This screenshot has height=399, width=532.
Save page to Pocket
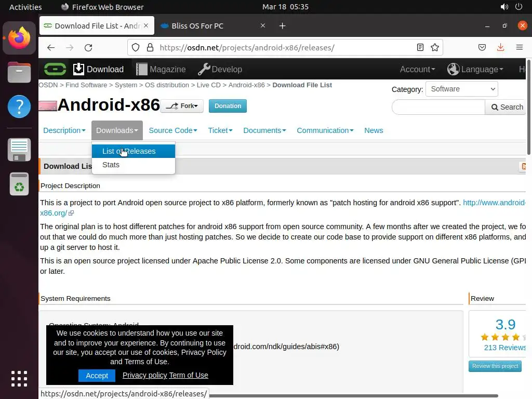click(482, 47)
